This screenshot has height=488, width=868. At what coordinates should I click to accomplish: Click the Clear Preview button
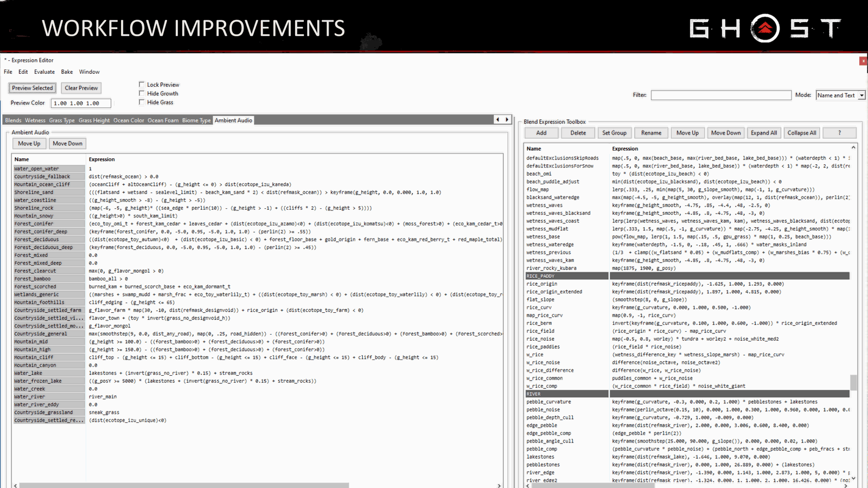(81, 88)
